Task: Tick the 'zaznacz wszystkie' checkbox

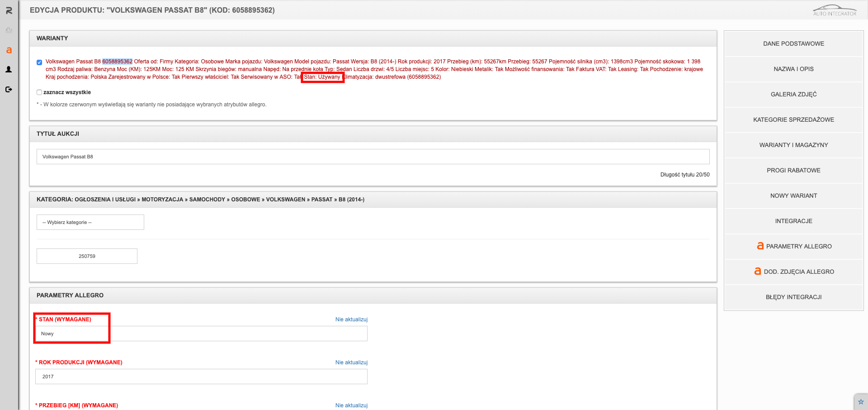Action: tap(39, 92)
